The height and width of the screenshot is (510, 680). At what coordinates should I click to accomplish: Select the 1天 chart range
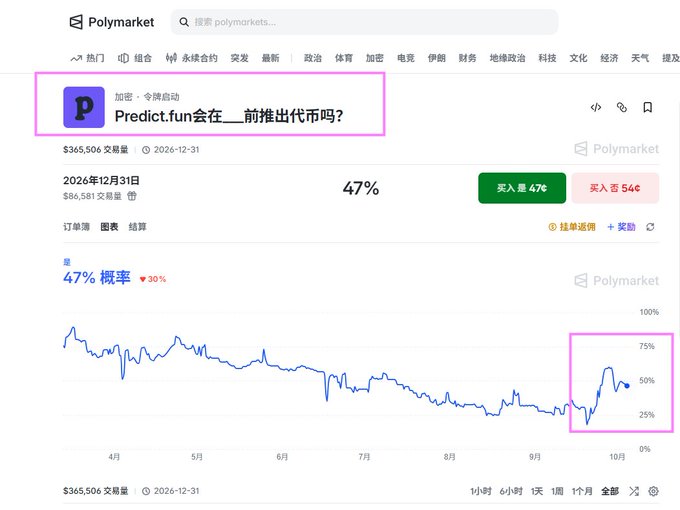(537, 491)
